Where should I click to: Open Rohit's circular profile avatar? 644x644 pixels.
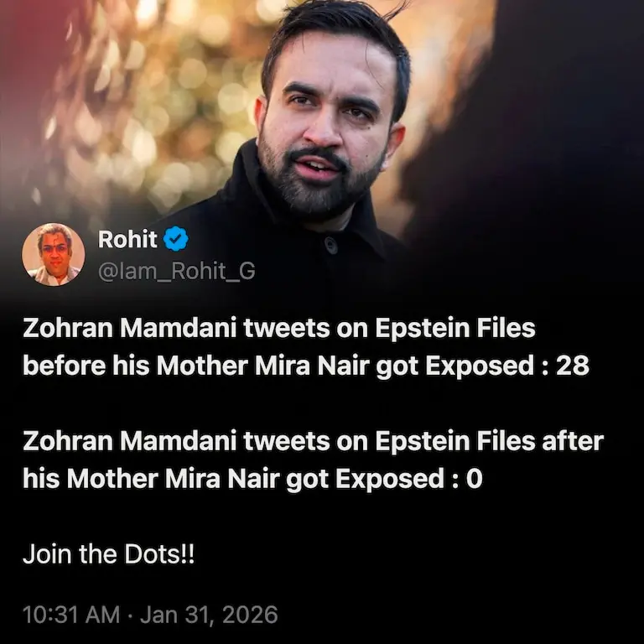click(x=53, y=254)
